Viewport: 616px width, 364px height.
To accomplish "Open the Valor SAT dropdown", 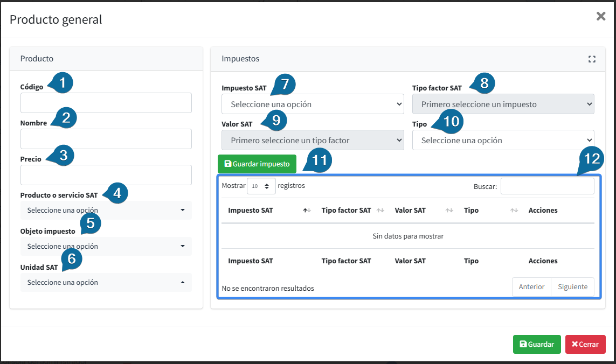I will click(x=313, y=141).
